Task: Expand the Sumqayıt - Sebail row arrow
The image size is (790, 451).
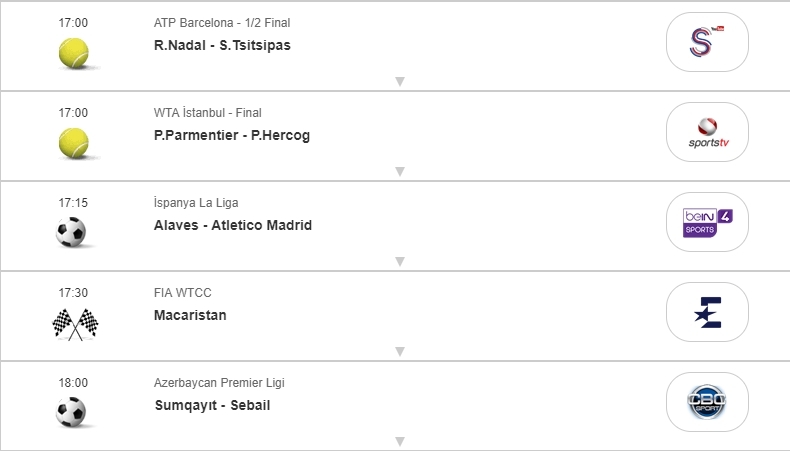Action: [399, 441]
